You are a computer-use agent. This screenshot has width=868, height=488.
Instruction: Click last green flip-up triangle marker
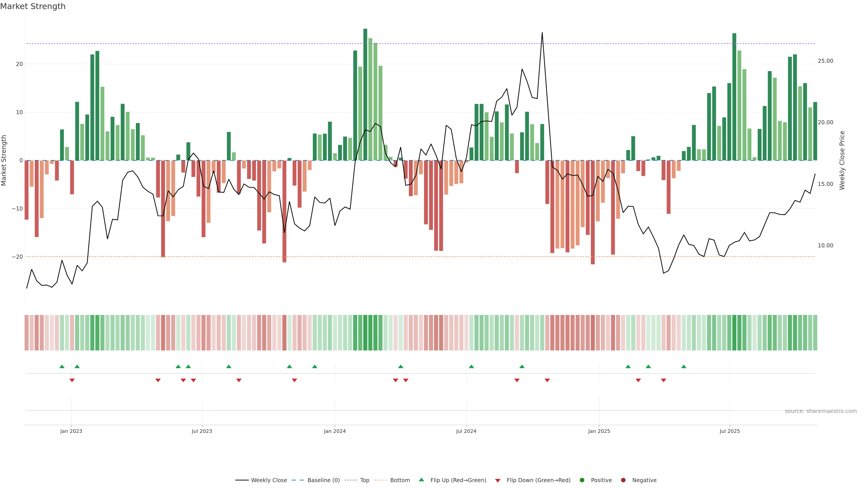tap(684, 366)
